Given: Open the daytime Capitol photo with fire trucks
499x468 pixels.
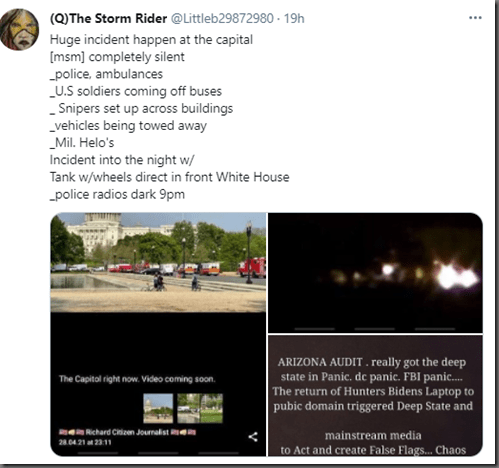Looking at the screenshot, I should 158,262.
